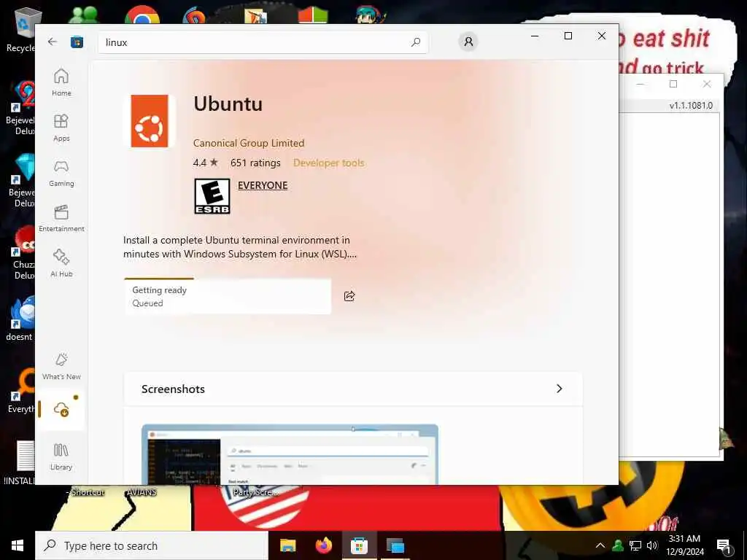Screen dimensions: 747x560
Task: Open Entertainment section in sidebar
Action: (61, 218)
